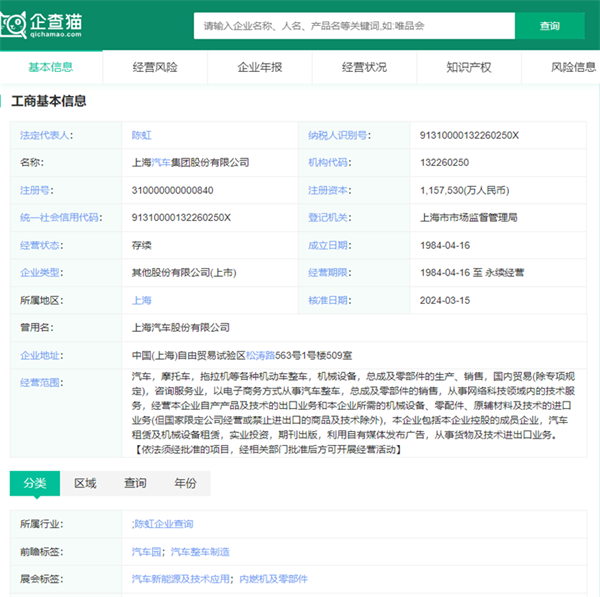Open the 企业年报 tab

pyautogui.click(x=259, y=68)
